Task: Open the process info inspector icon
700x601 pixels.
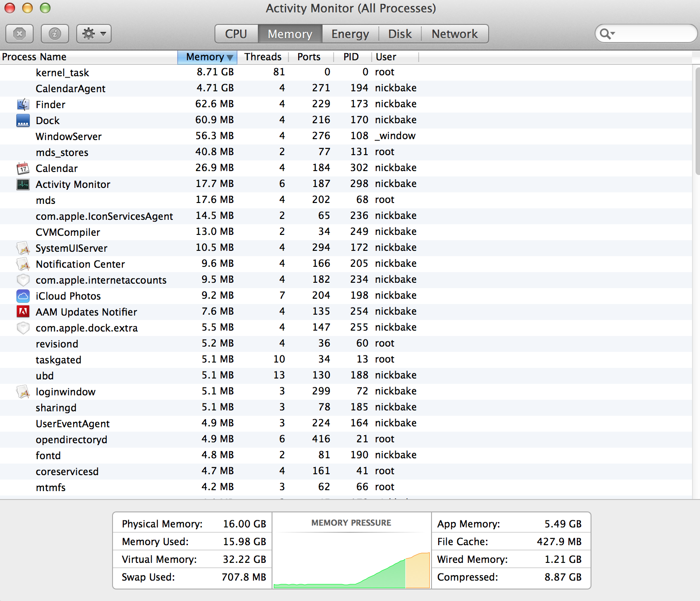Action: tap(55, 34)
